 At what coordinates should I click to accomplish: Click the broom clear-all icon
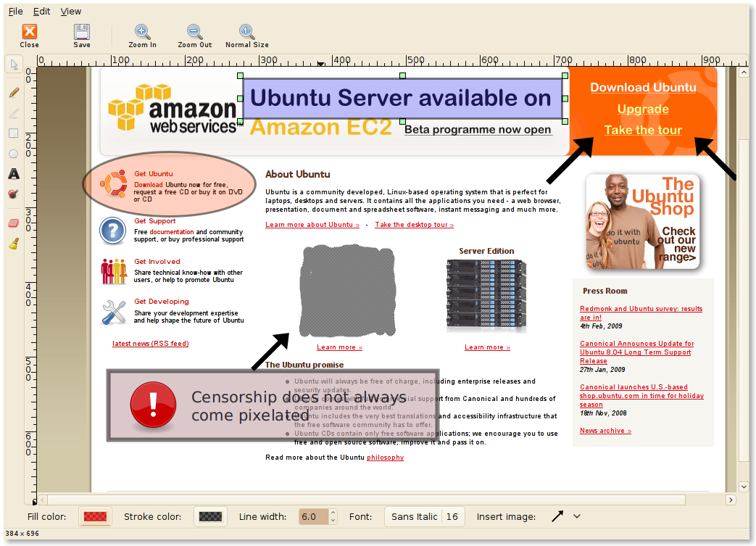(x=13, y=243)
